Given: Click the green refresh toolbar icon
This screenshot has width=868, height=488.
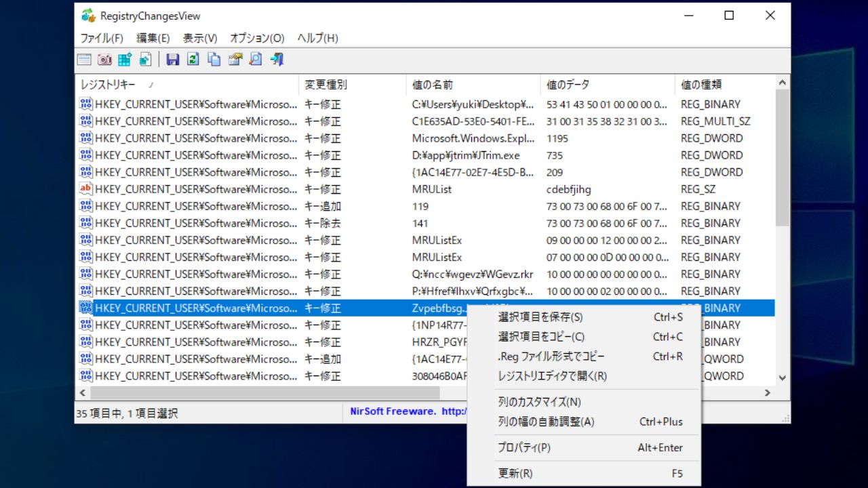Looking at the screenshot, I should 193,60.
